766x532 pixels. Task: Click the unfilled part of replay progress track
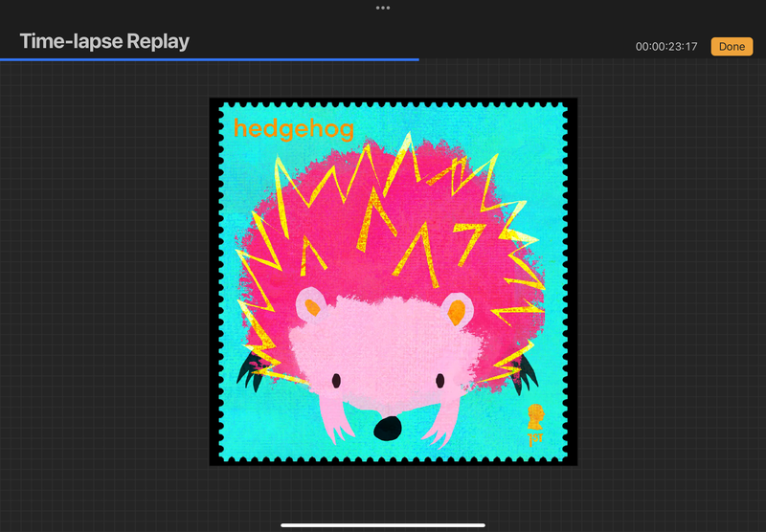pyautogui.click(x=592, y=59)
